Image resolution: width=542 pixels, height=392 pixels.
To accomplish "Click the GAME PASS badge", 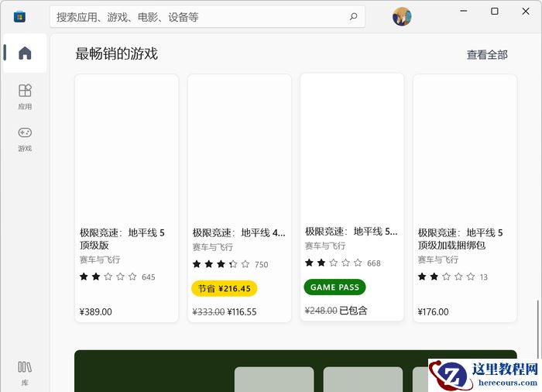I will point(334,287).
